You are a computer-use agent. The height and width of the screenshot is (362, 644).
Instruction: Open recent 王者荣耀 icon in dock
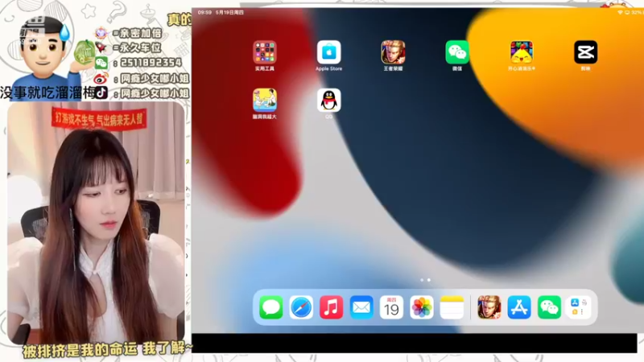pos(489,307)
